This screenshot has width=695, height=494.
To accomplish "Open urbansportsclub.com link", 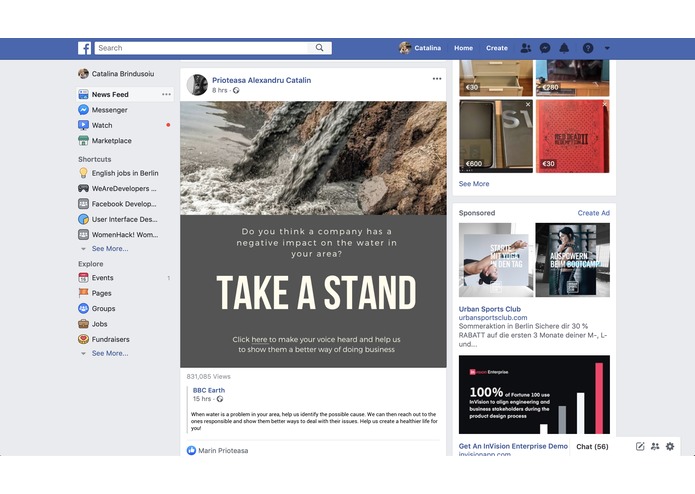I will click(x=493, y=317).
